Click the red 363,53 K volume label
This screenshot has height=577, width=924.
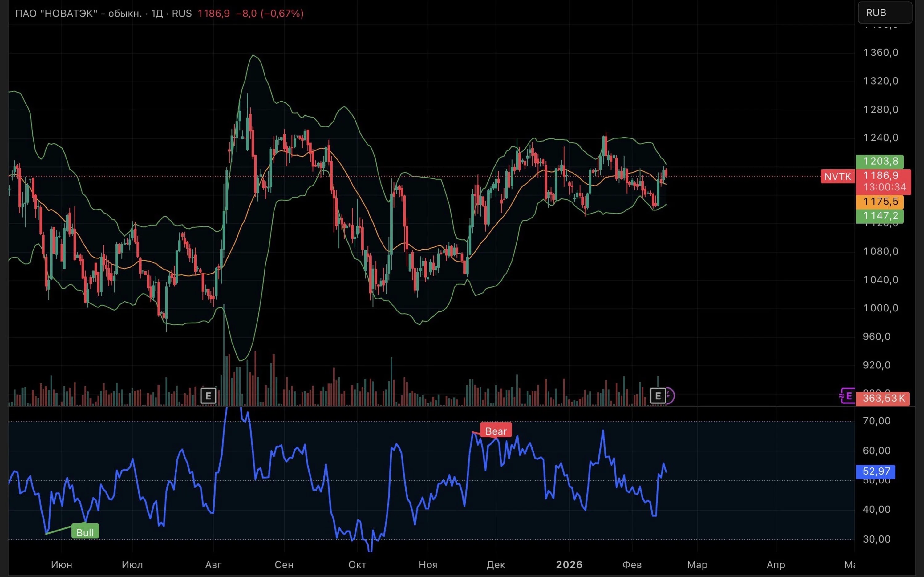884,399
